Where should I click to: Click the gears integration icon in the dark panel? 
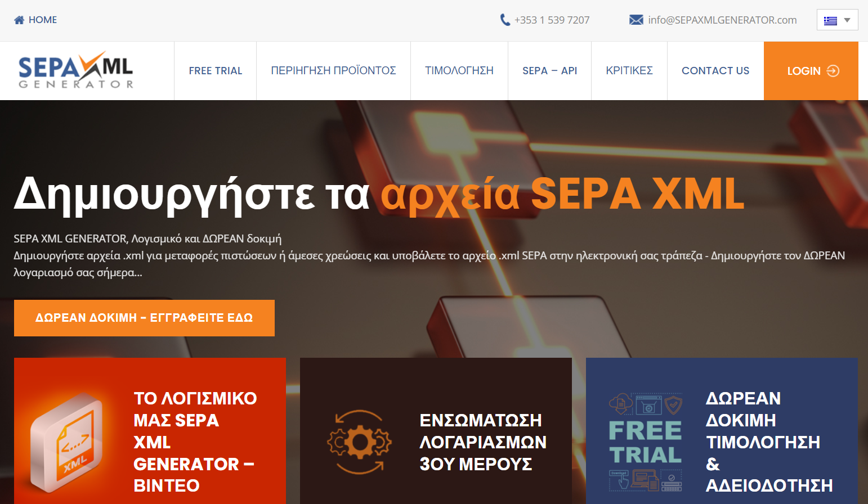pyautogui.click(x=359, y=442)
